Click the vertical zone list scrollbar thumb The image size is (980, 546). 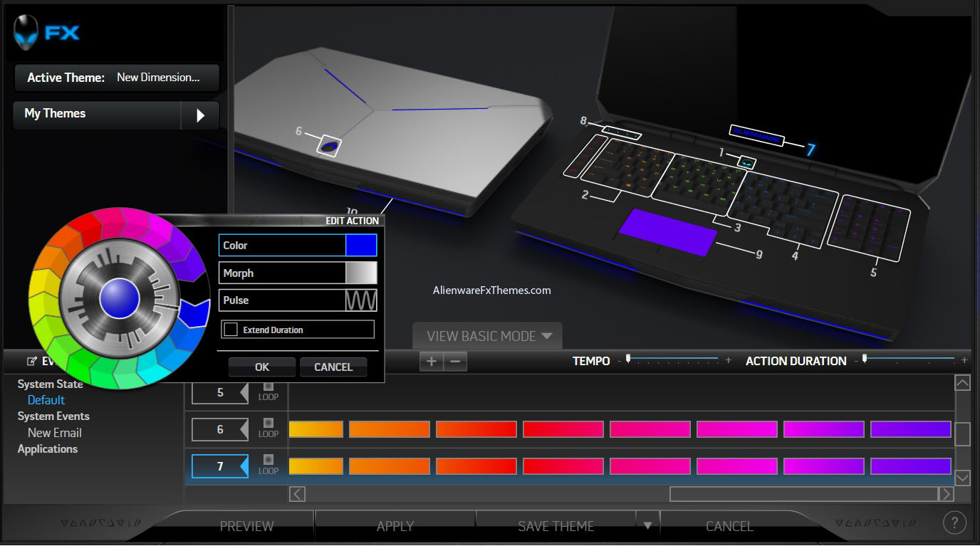(x=962, y=434)
